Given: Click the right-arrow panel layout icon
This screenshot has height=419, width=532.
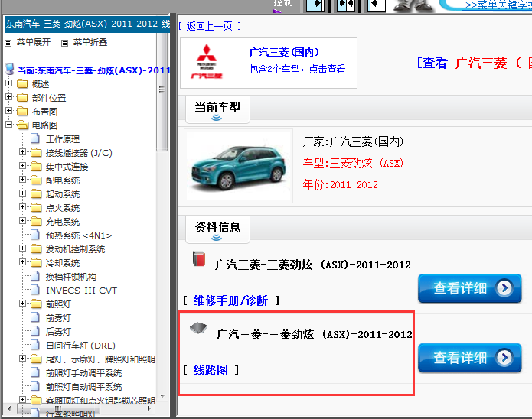Looking at the screenshot, I should 315,5.
